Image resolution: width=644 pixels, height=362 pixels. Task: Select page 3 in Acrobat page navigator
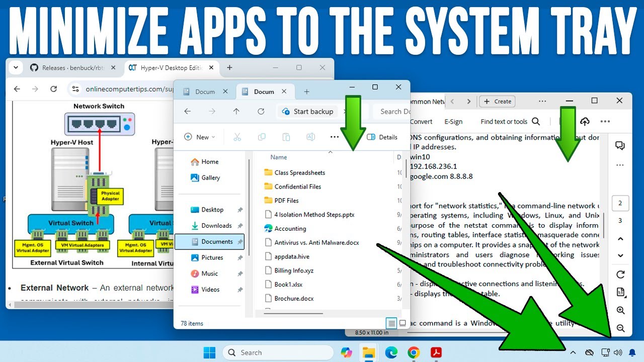(620, 220)
